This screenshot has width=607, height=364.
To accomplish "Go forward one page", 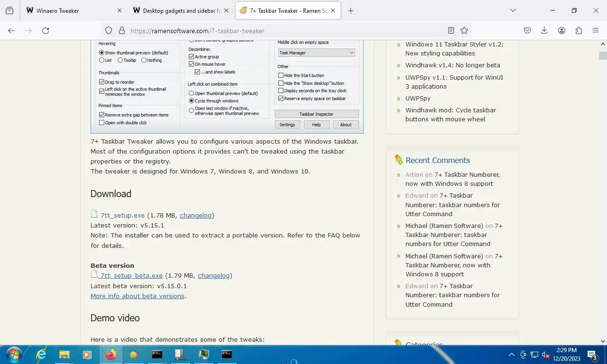I will [x=28, y=30].
